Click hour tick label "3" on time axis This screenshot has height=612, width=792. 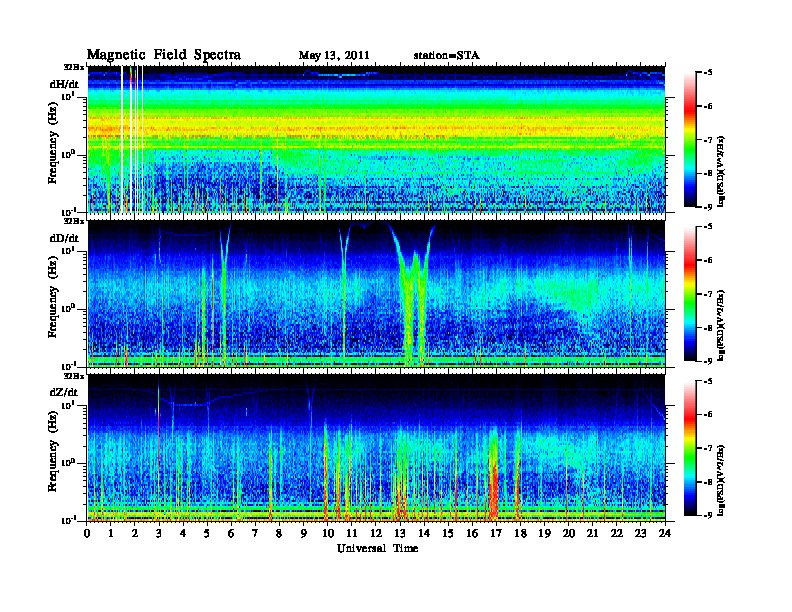click(x=159, y=533)
